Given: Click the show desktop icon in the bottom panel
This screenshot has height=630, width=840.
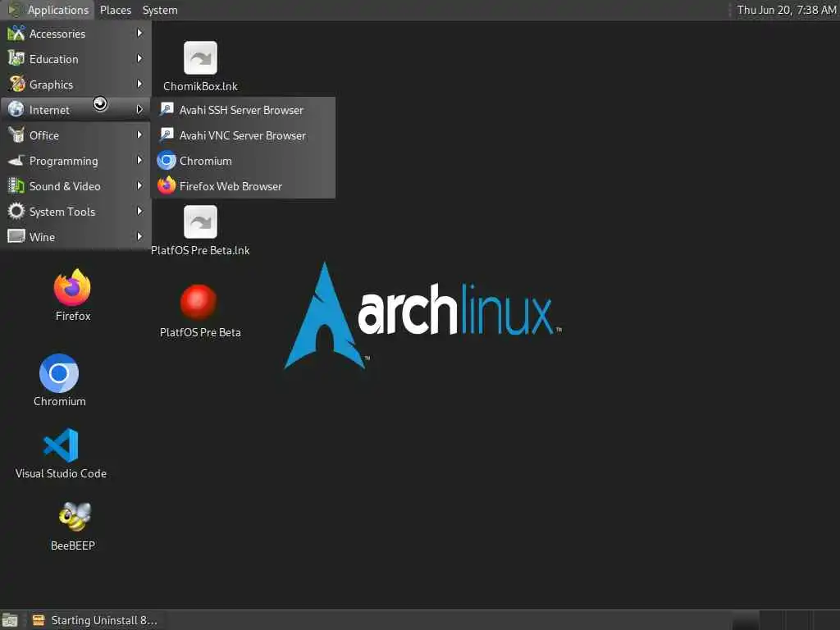Looking at the screenshot, I should click(10, 620).
